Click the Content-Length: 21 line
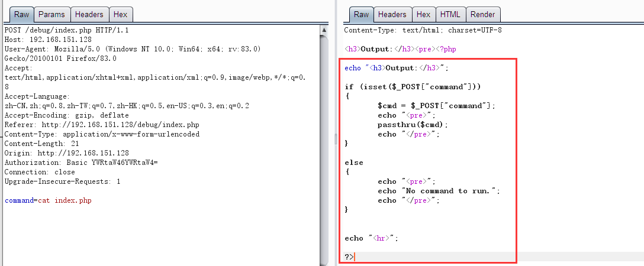This screenshot has height=266, width=644. (41, 144)
